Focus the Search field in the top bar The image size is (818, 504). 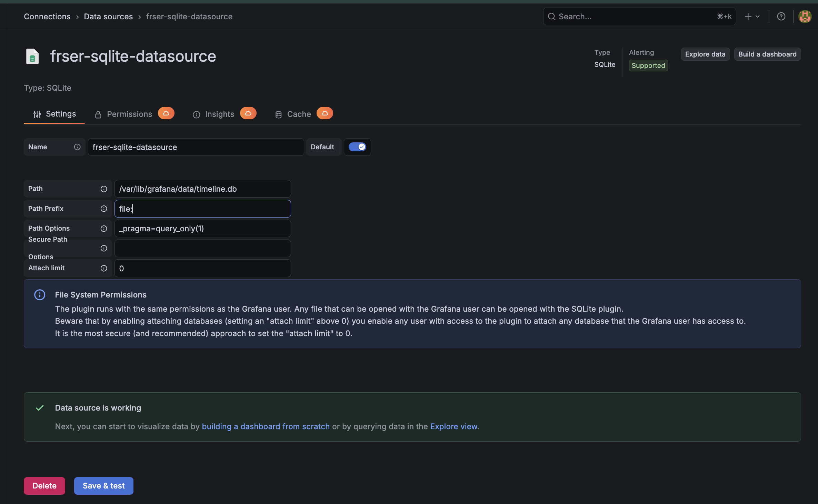(x=640, y=17)
